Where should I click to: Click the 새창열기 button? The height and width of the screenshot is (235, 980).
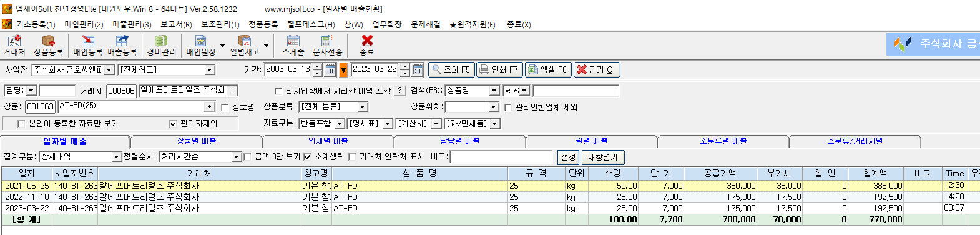point(603,157)
